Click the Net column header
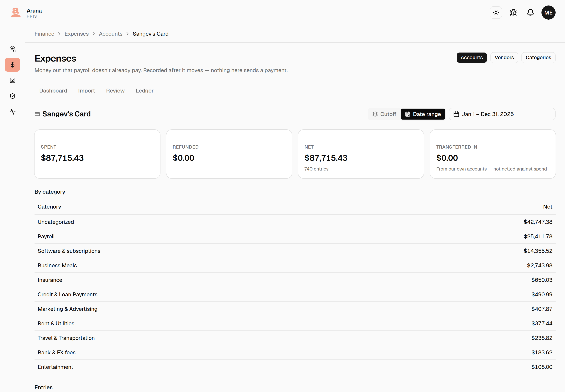Image resolution: width=565 pixels, height=392 pixels. click(x=547, y=207)
